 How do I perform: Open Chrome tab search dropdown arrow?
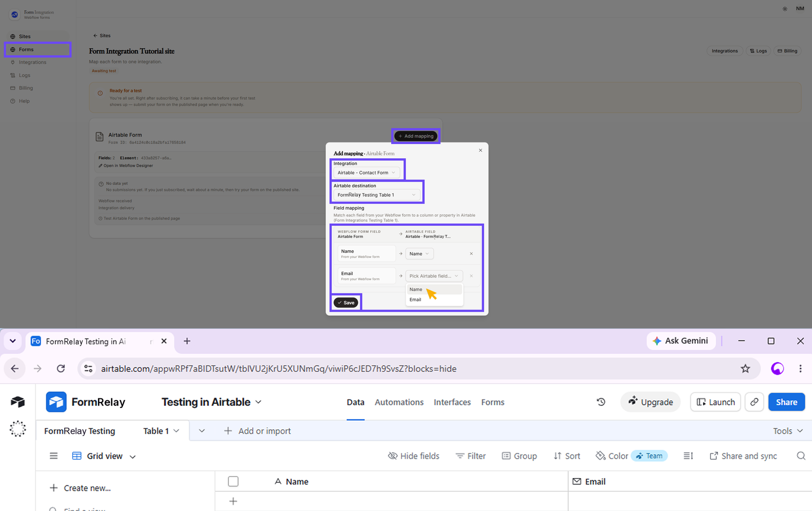click(x=13, y=341)
